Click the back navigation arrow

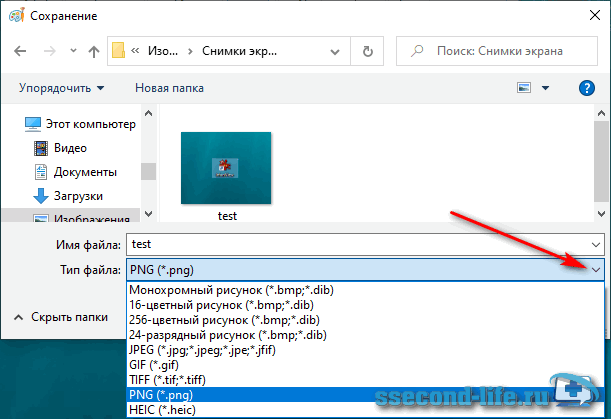click(18, 51)
